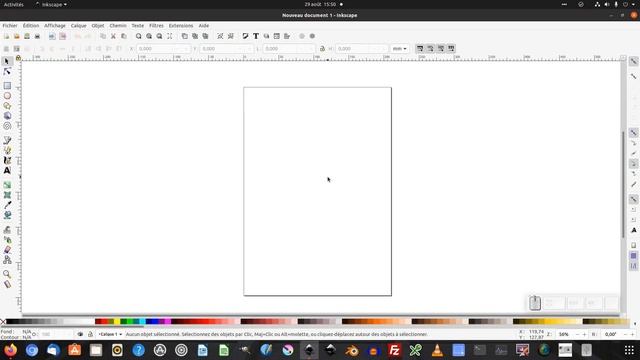Viewport: 640px width, 360px height.
Task: Open the Aide menu
Action: 204,25
